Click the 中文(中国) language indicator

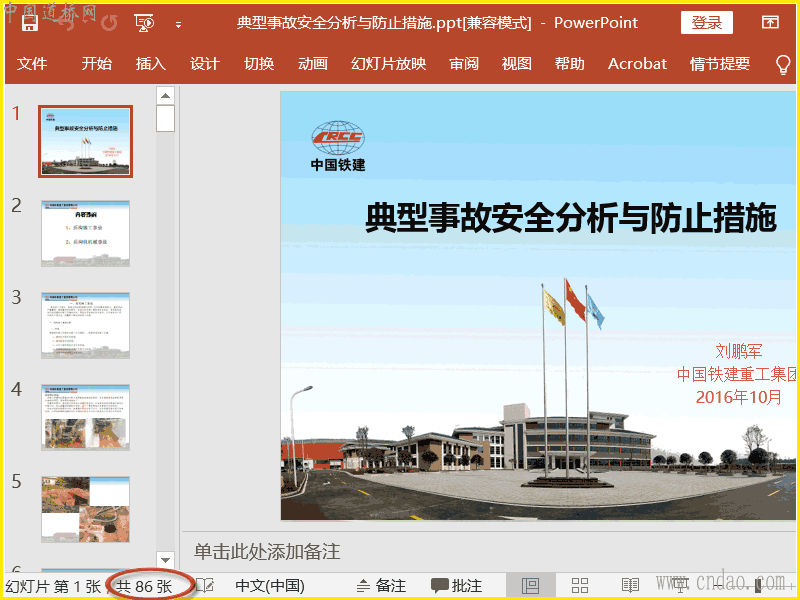point(270,586)
